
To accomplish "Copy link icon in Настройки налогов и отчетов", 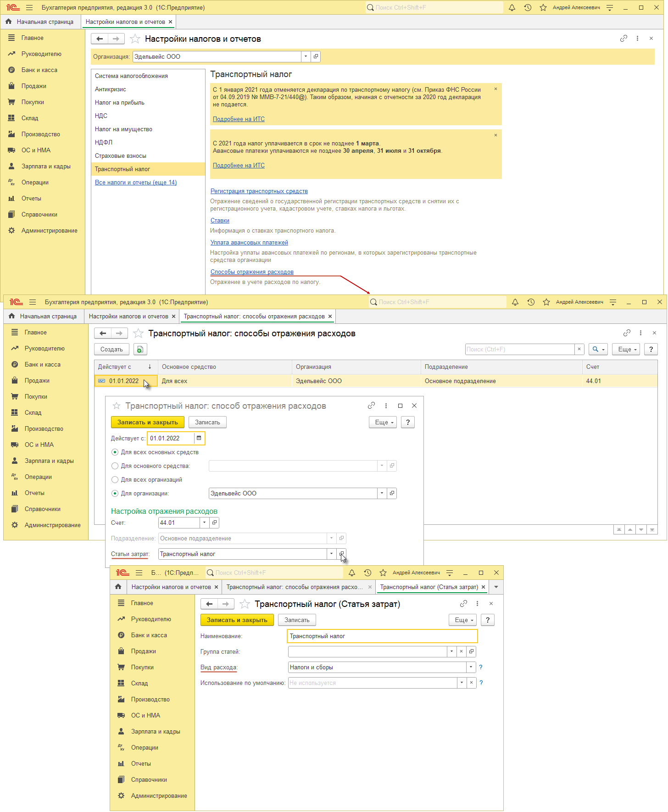I will [623, 39].
